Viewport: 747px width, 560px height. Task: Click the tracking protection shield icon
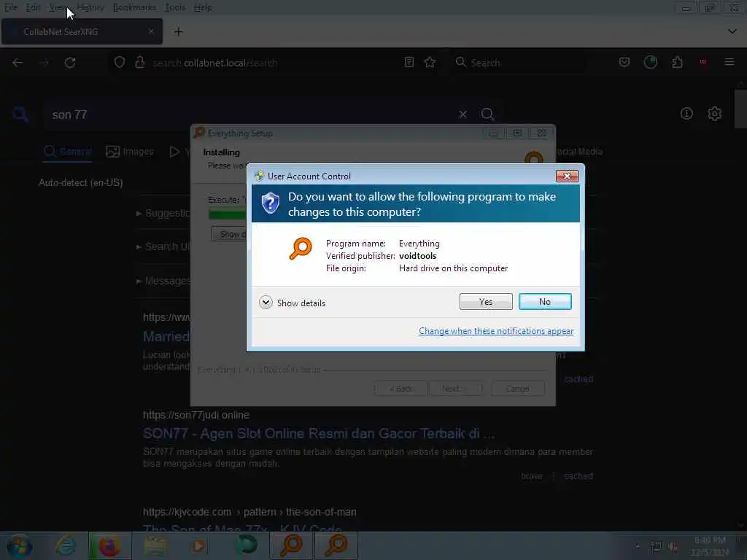coord(120,63)
